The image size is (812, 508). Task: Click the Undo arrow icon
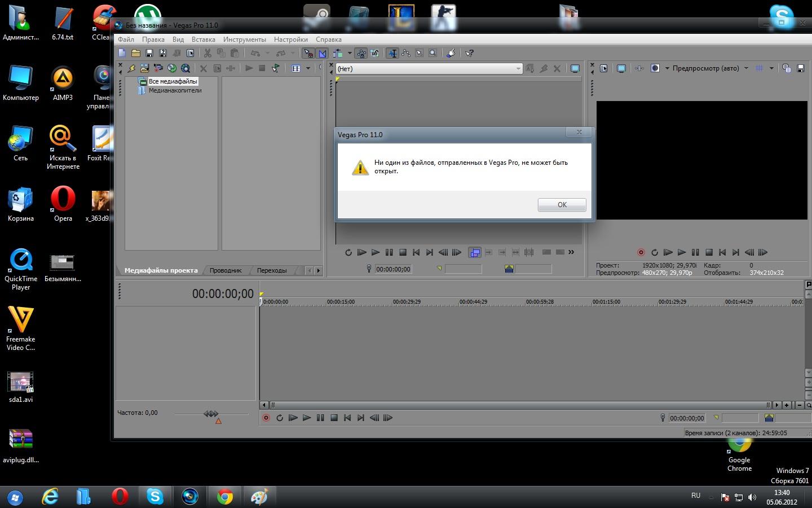pyautogui.click(x=255, y=53)
